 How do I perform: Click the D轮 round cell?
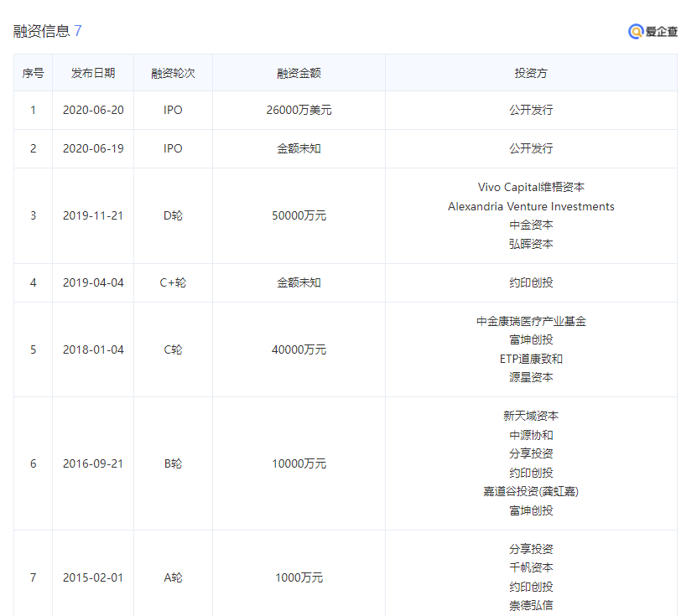173,215
